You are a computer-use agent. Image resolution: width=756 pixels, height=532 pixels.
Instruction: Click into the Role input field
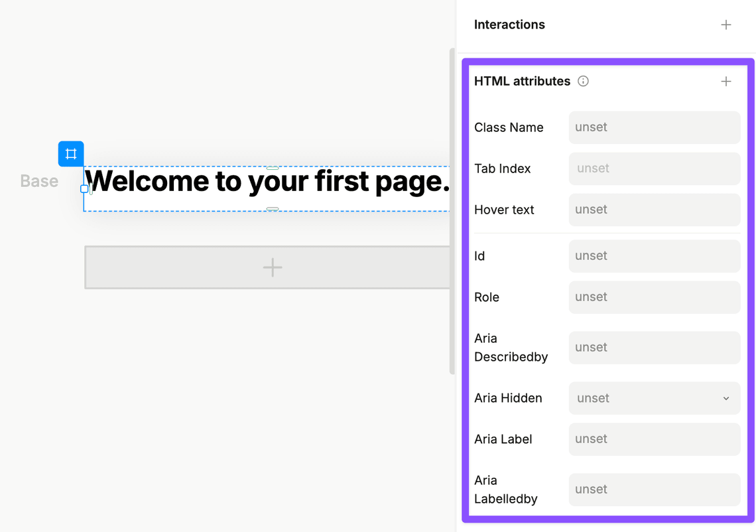tap(654, 297)
